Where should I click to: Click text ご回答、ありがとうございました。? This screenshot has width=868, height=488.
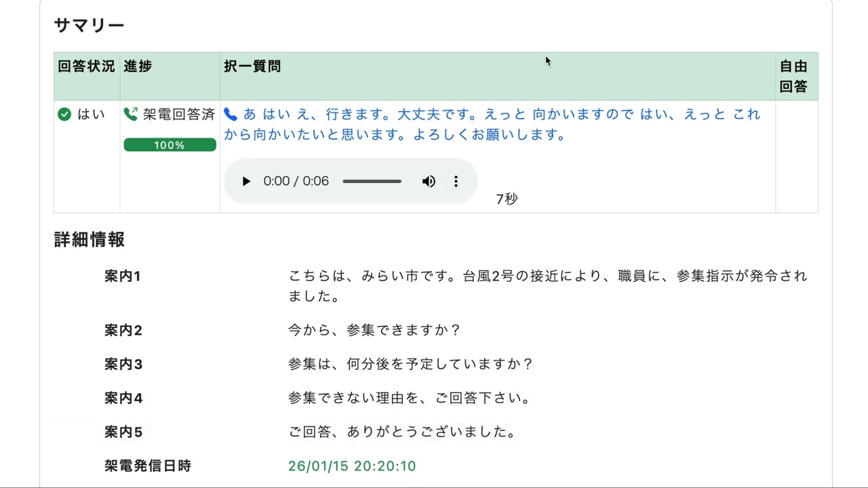pyautogui.click(x=403, y=432)
